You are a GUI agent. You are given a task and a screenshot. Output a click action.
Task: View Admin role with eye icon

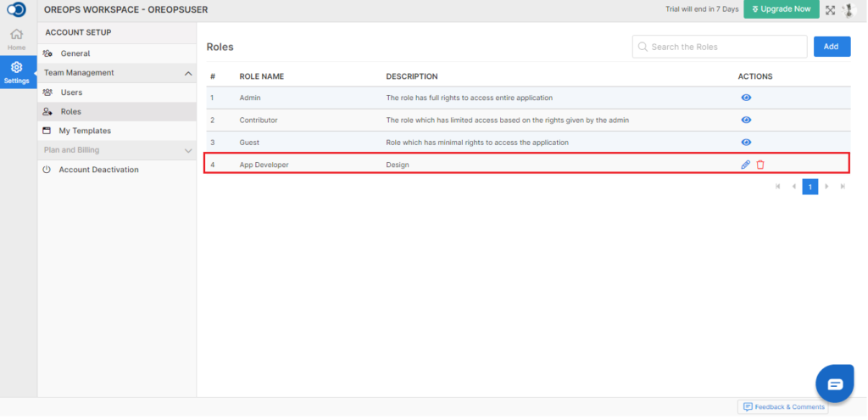pos(746,98)
